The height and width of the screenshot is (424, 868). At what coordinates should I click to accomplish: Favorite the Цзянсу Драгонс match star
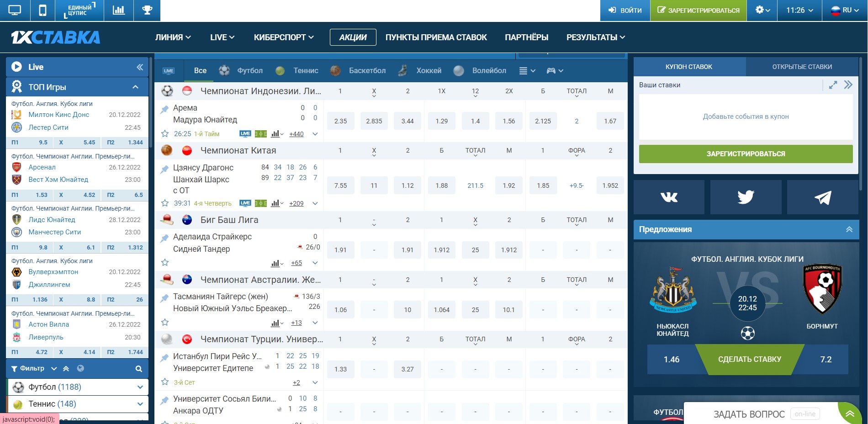(x=165, y=203)
